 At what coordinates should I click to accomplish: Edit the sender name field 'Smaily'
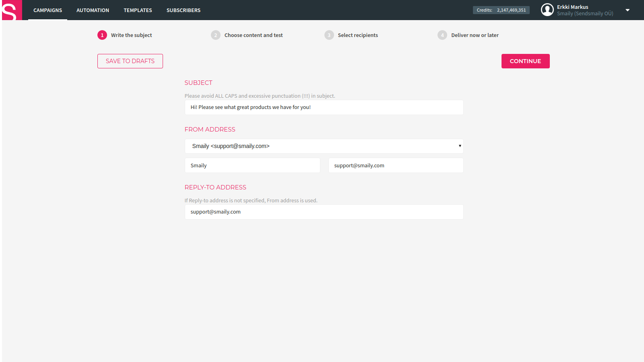tap(252, 165)
